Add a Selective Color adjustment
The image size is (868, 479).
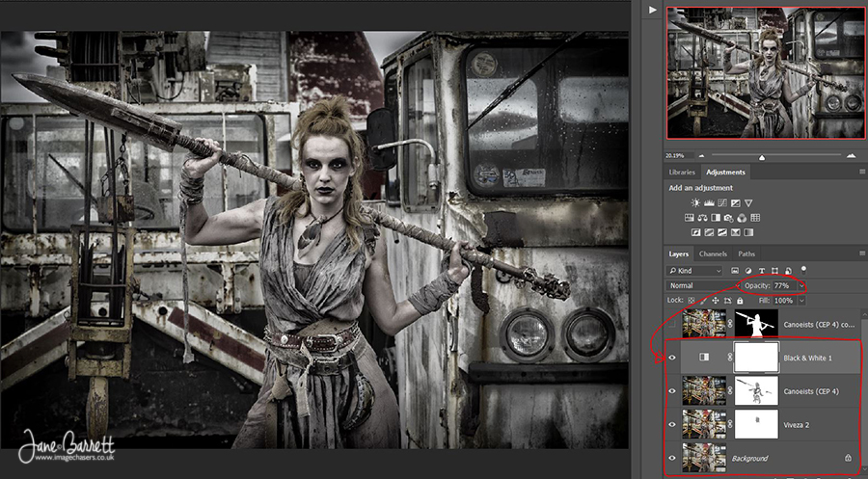[x=736, y=232]
